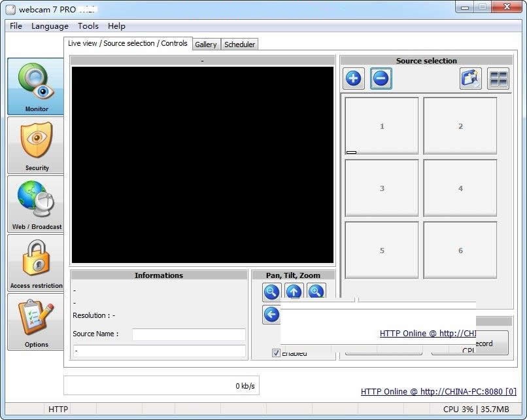Open the Options panel
Screen dimensions: 527x420
35,322
